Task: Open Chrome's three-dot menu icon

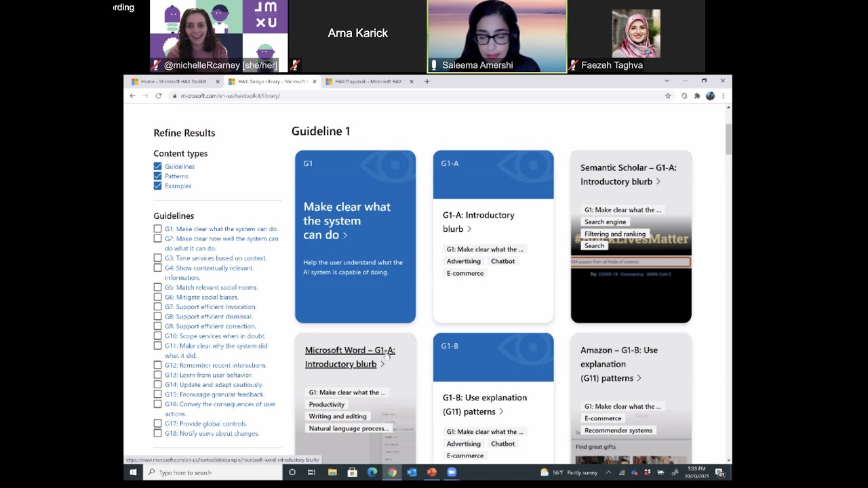Action: click(x=722, y=96)
